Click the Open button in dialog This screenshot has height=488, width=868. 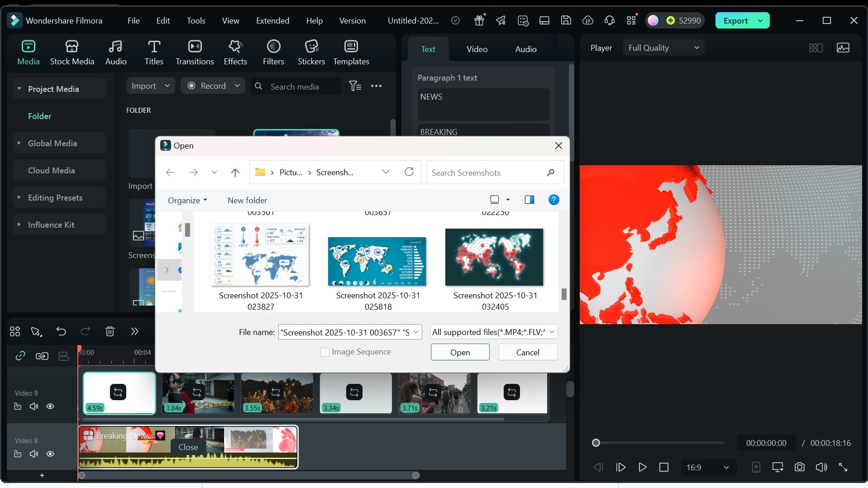460,352
